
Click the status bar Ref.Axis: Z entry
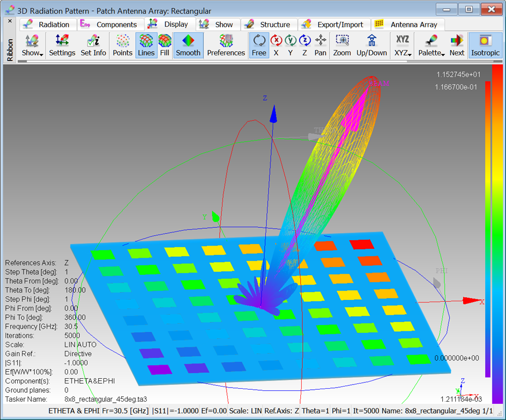pyautogui.click(x=282, y=411)
